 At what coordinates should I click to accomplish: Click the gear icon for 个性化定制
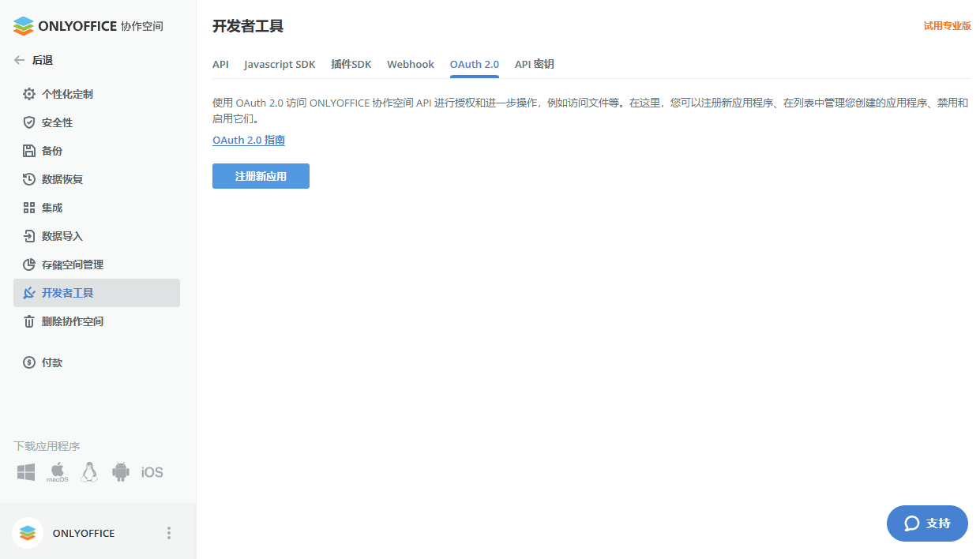pyautogui.click(x=29, y=94)
